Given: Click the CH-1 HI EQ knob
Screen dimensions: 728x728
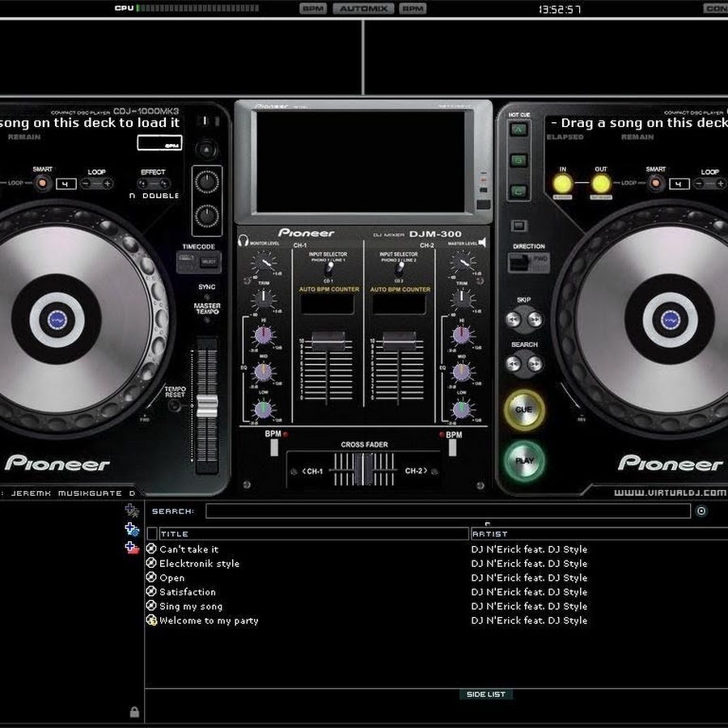Looking at the screenshot, I should 263,335.
